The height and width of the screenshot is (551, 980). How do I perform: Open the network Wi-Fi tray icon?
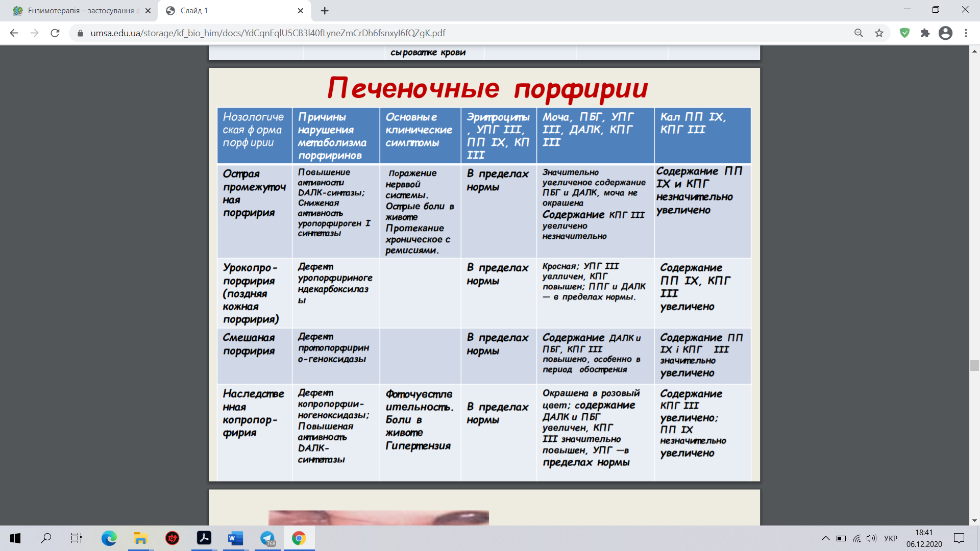(x=856, y=538)
